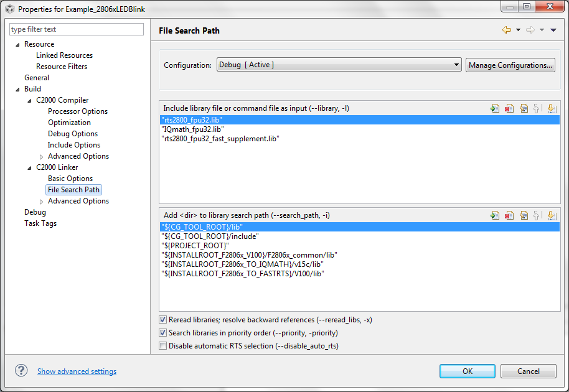Delete selected directory from --search_path list
The image size is (569, 392).
pos(509,215)
